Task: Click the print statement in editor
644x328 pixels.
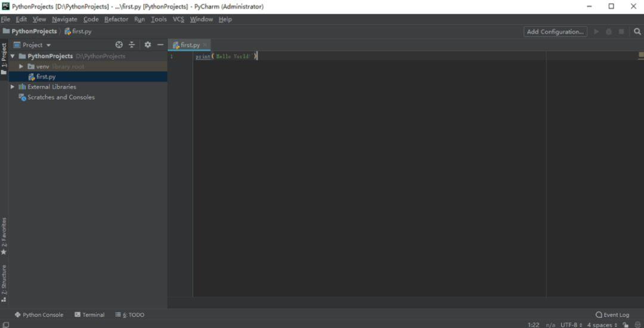Action: (227, 56)
